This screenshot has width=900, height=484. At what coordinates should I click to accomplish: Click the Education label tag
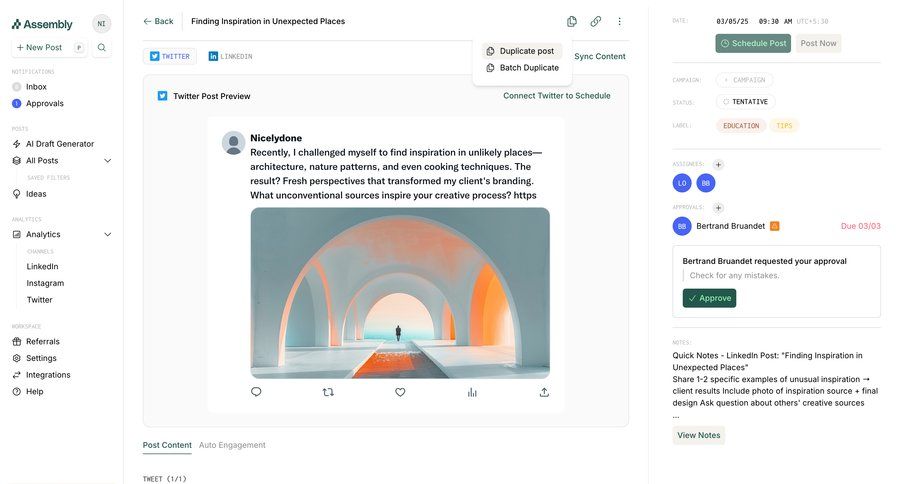[741, 126]
